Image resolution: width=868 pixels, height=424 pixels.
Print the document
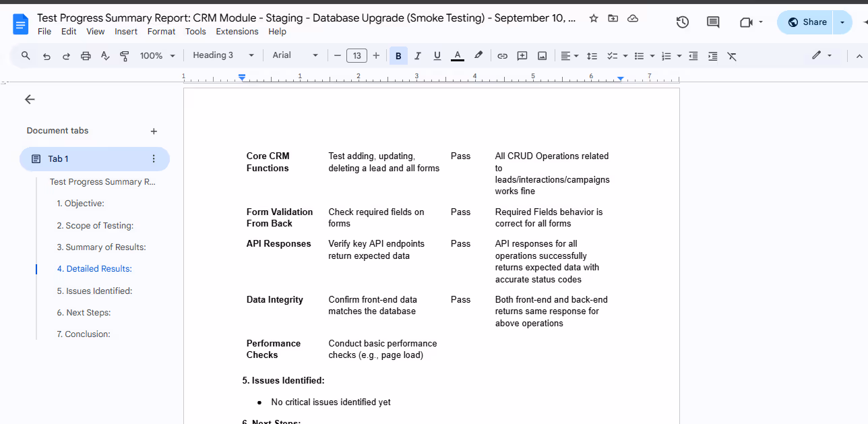[x=86, y=56]
